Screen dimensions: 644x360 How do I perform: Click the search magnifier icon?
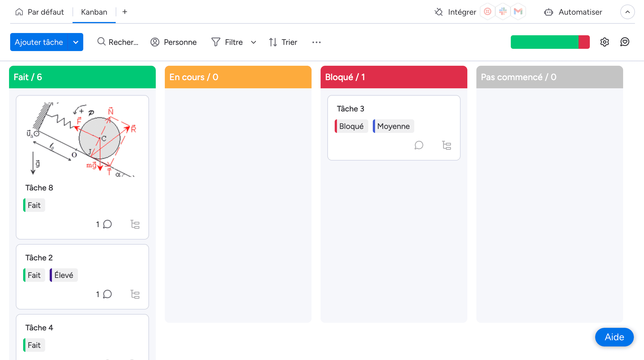(101, 42)
